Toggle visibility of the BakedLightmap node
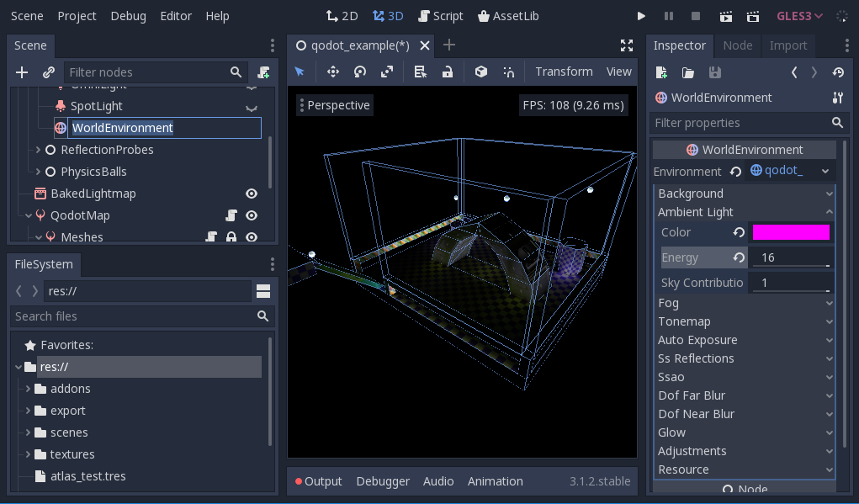 (251, 193)
